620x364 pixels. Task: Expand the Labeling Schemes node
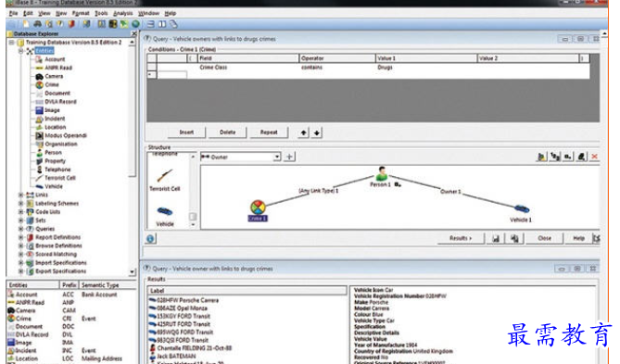(x=21, y=204)
